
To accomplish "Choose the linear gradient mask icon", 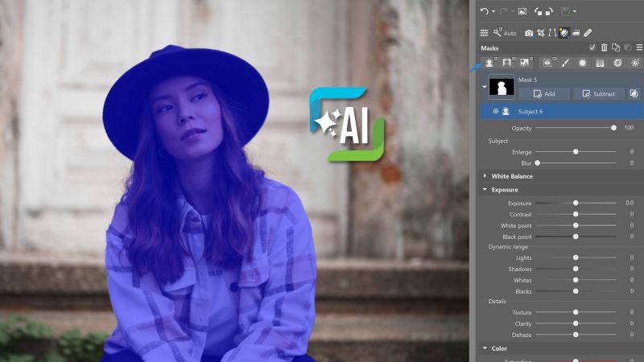I will pyautogui.click(x=600, y=63).
